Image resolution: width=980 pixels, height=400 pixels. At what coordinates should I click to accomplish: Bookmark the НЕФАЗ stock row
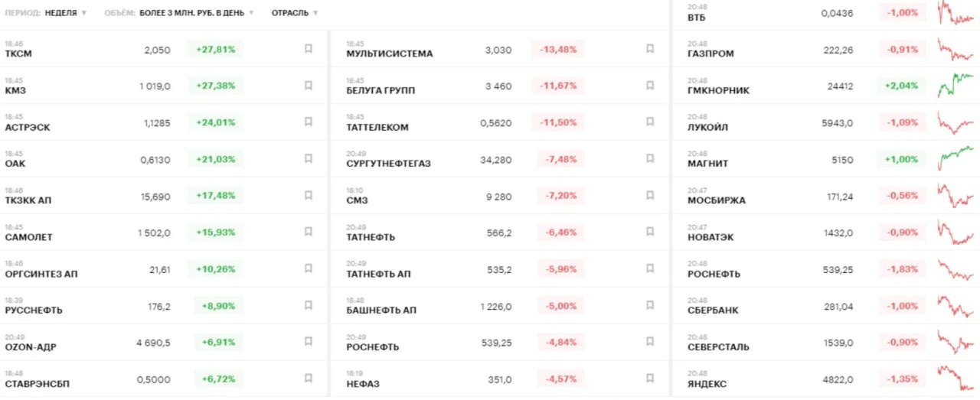(650, 379)
